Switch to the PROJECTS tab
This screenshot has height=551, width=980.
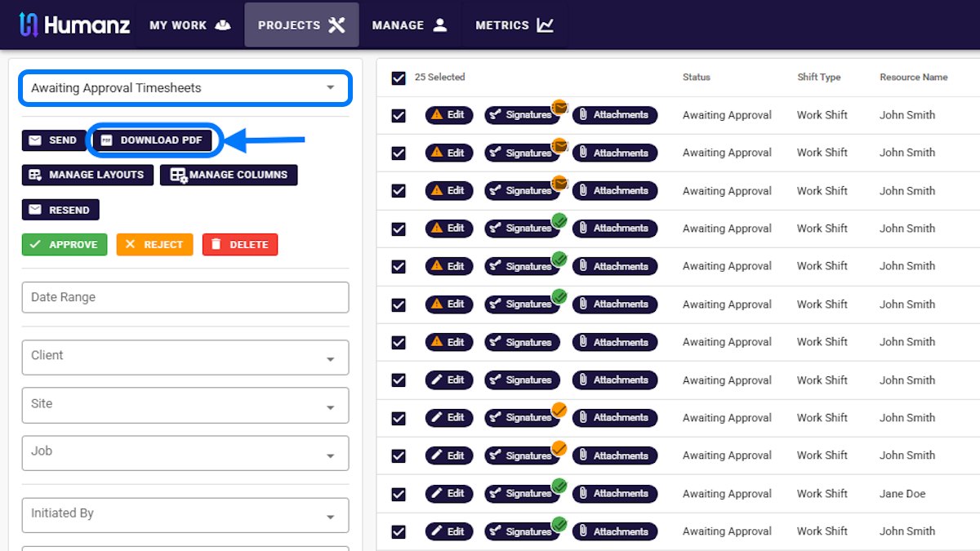pyautogui.click(x=301, y=25)
